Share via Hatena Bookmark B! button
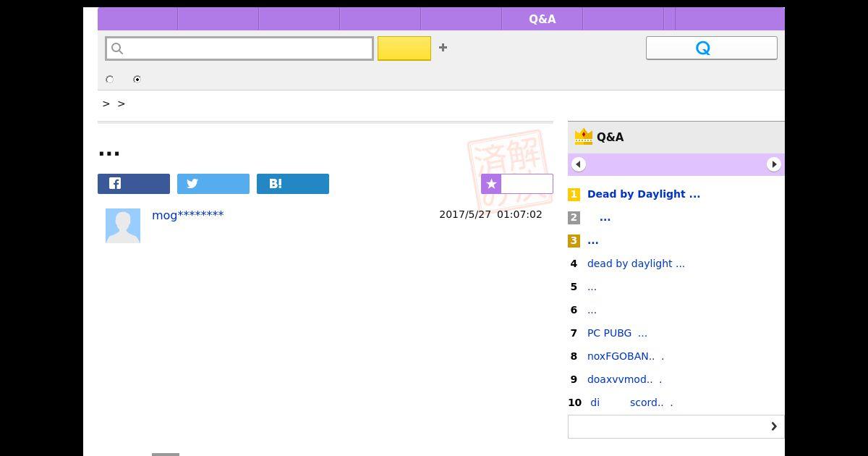This screenshot has height=456, width=868. (x=293, y=184)
